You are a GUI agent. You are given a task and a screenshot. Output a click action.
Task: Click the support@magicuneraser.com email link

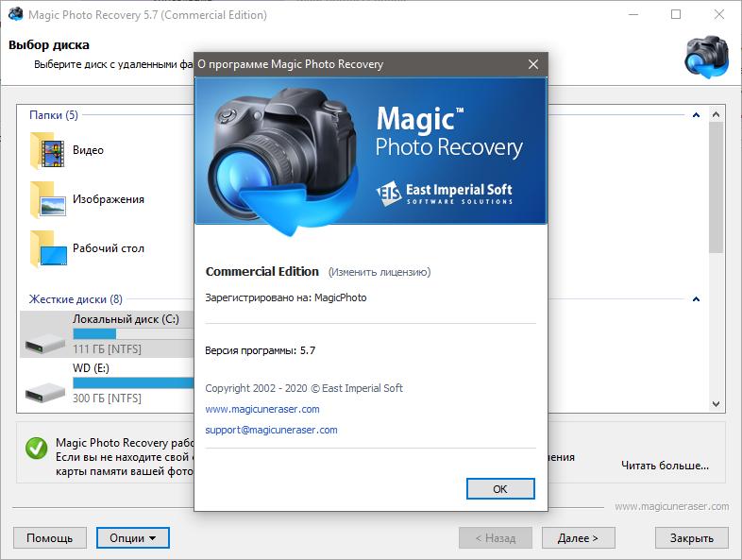click(x=271, y=430)
